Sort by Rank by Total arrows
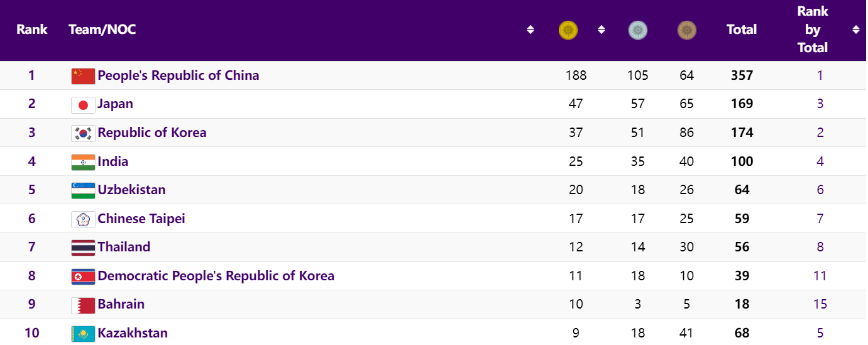 coord(855,30)
